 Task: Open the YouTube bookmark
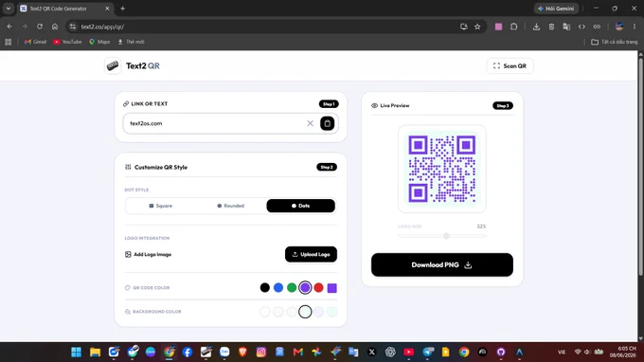[67, 42]
